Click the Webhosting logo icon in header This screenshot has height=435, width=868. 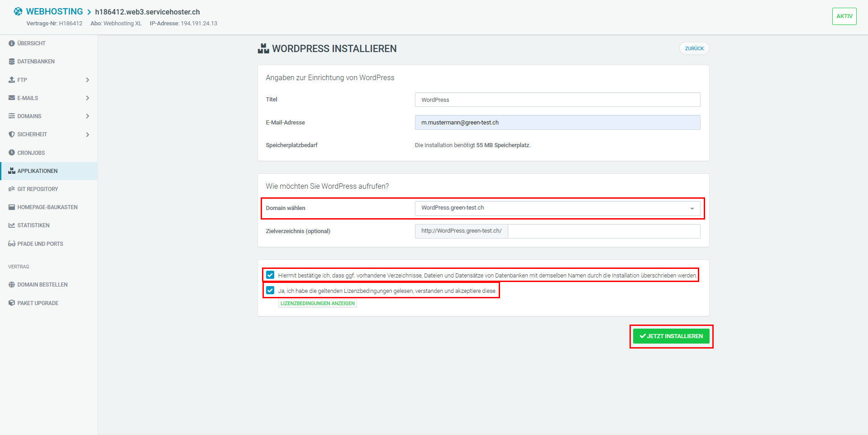coord(18,11)
